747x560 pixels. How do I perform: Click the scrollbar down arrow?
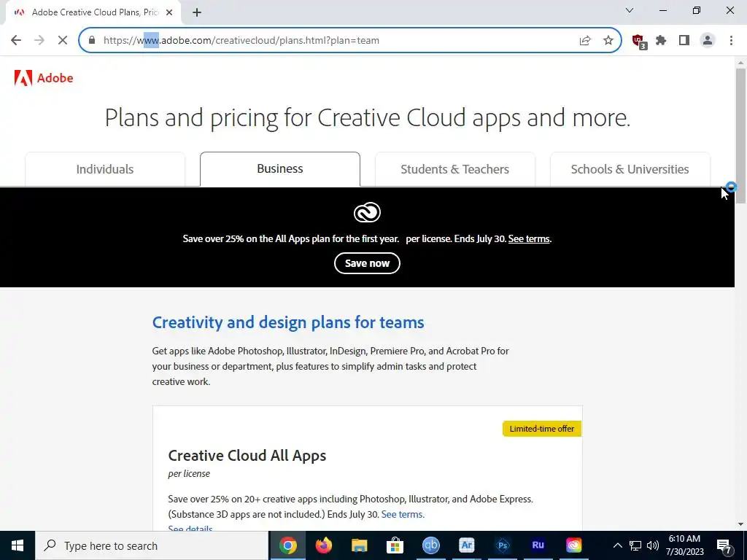(x=740, y=525)
